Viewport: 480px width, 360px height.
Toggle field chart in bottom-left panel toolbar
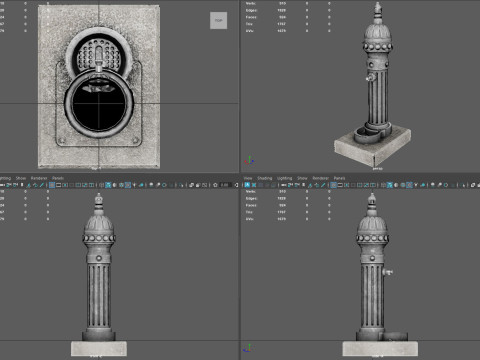click(x=78, y=185)
